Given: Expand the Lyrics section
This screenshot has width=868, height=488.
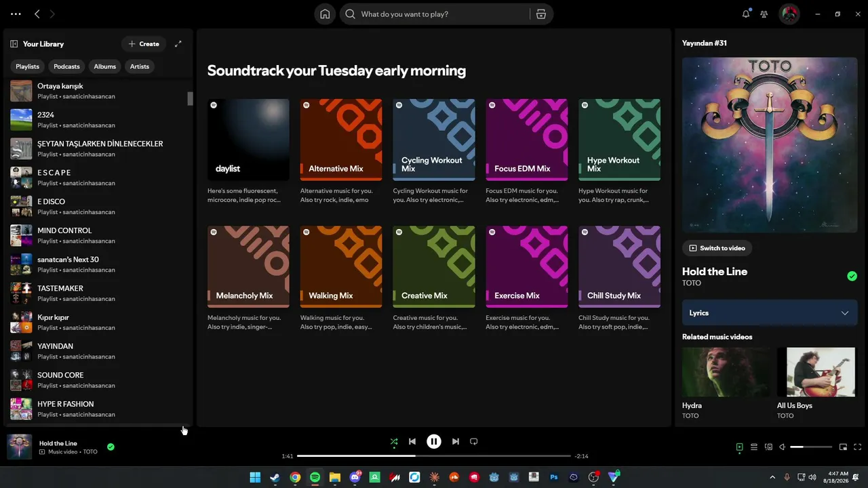Looking at the screenshot, I should 770,313.
